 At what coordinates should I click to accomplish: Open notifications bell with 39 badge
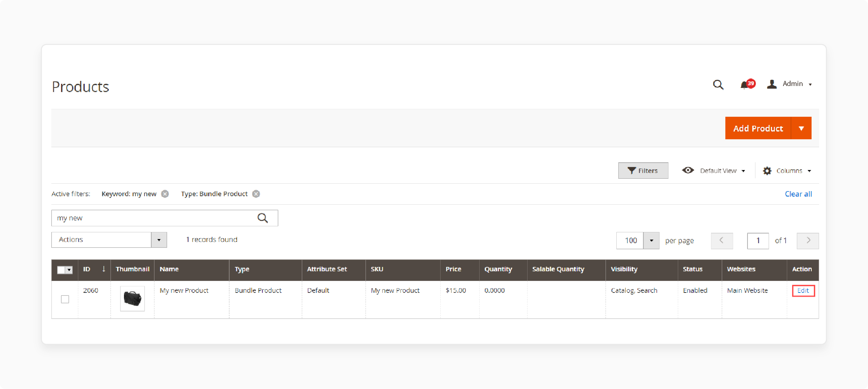pyautogui.click(x=747, y=84)
